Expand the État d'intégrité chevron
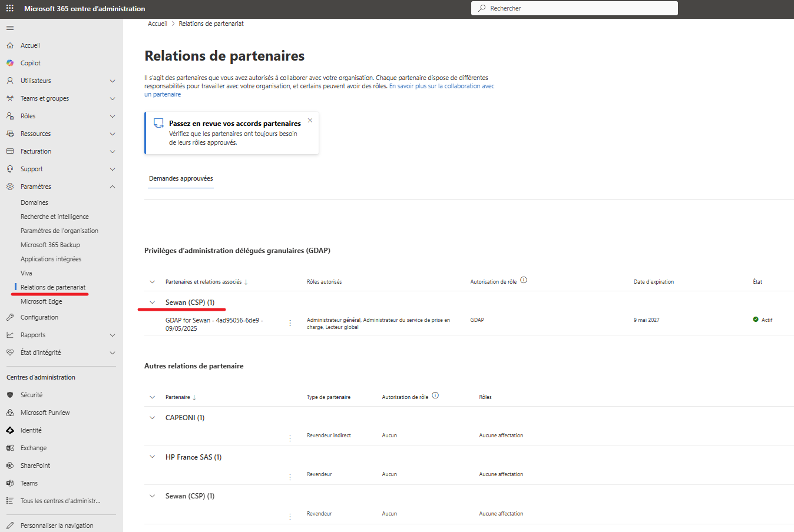The height and width of the screenshot is (532, 794). 113,353
